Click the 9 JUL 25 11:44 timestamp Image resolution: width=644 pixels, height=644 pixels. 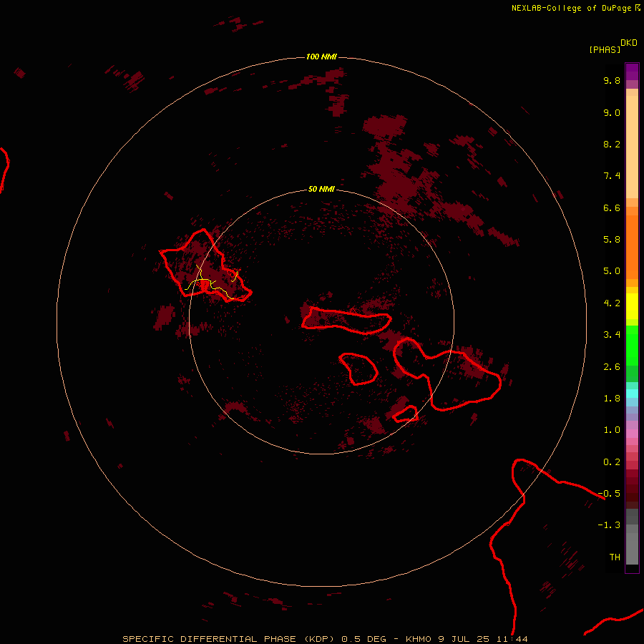(x=483, y=639)
